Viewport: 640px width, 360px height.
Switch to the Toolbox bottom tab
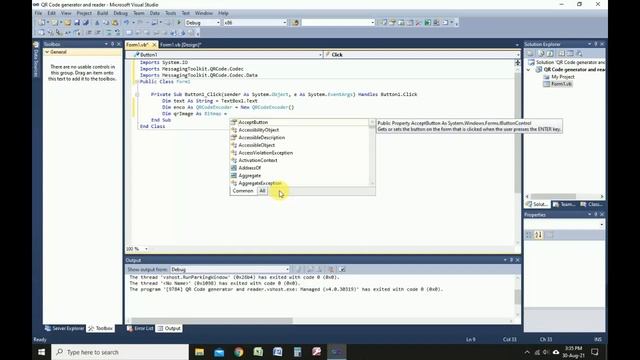[100, 329]
